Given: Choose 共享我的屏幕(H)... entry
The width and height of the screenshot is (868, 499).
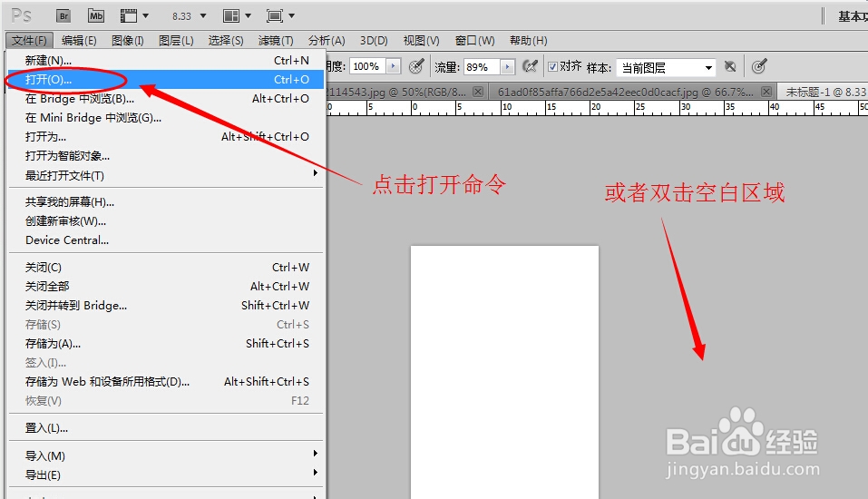Looking at the screenshot, I should click(166, 202).
